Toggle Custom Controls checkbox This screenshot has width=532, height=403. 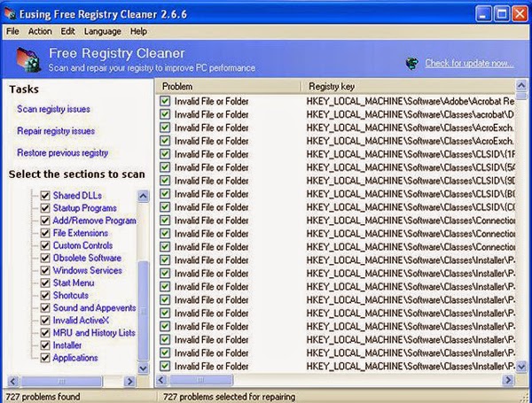tap(45, 245)
